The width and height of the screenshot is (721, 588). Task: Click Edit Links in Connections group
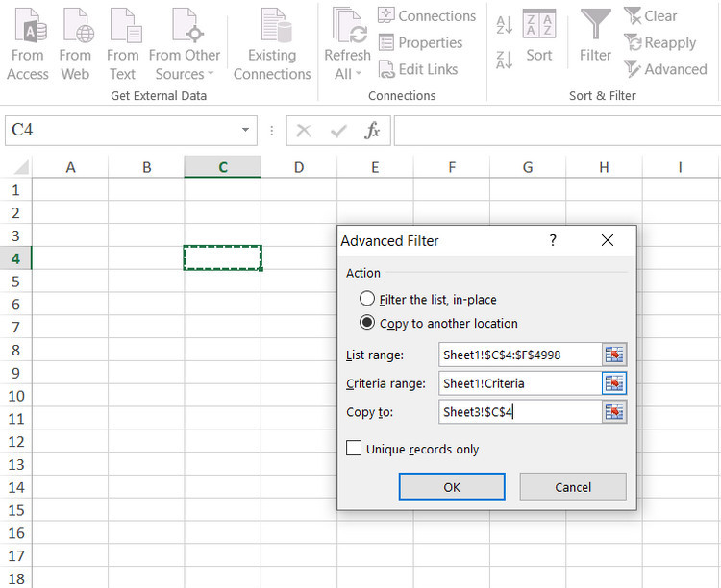418,69
